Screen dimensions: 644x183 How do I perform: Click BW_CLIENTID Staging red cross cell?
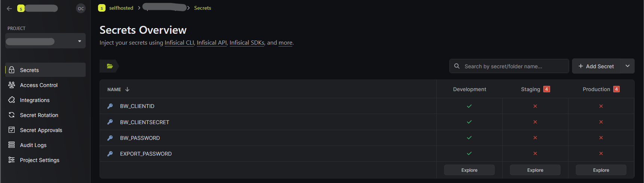535,106
